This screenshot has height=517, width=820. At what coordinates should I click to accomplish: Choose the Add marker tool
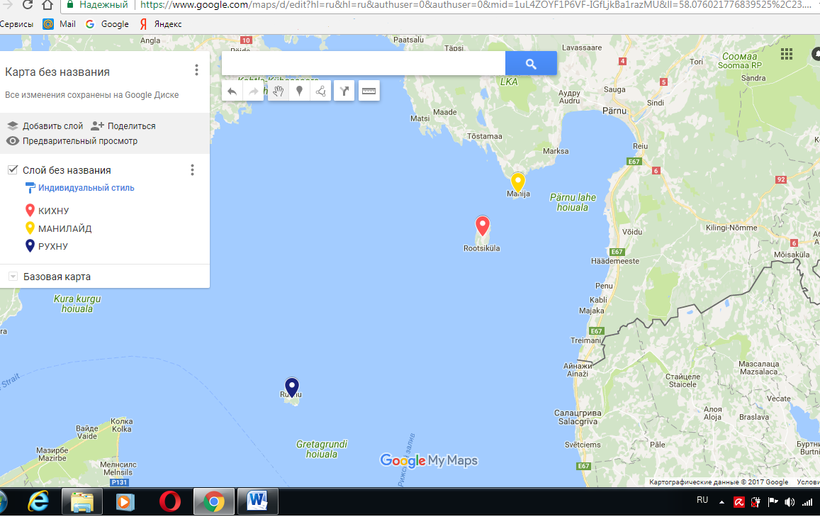pos(298,91)
